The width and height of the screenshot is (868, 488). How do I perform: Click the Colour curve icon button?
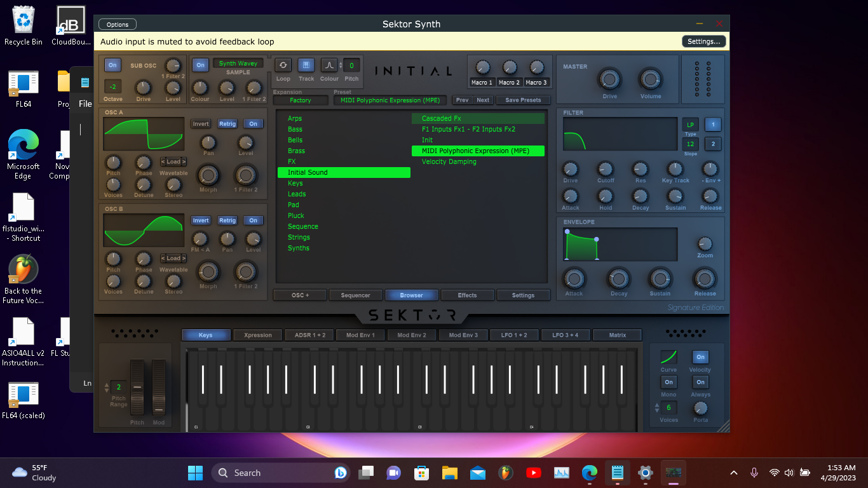pyautogui.click(x=329, y=65)
